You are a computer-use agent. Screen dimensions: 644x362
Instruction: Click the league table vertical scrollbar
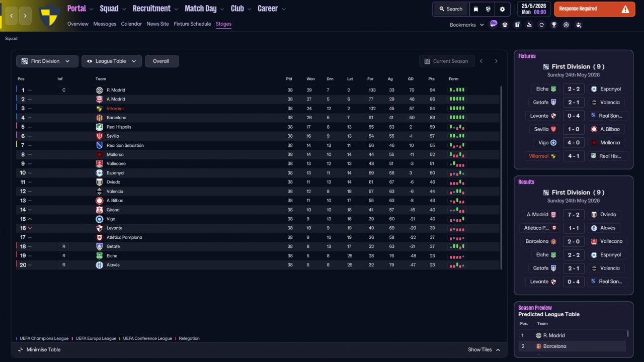pyautogui.click(x=501, y=177)
